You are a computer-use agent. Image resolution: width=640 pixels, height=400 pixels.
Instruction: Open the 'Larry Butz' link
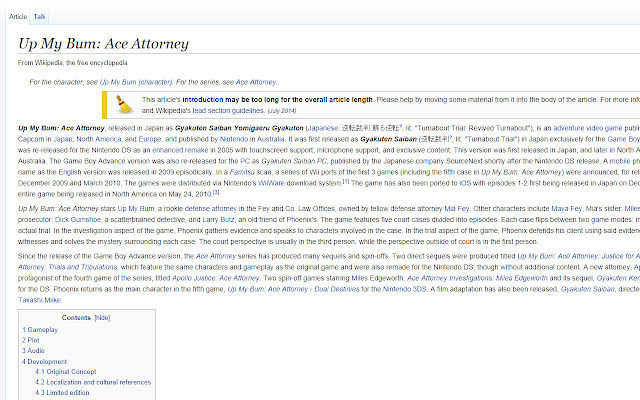click(219, 220)
